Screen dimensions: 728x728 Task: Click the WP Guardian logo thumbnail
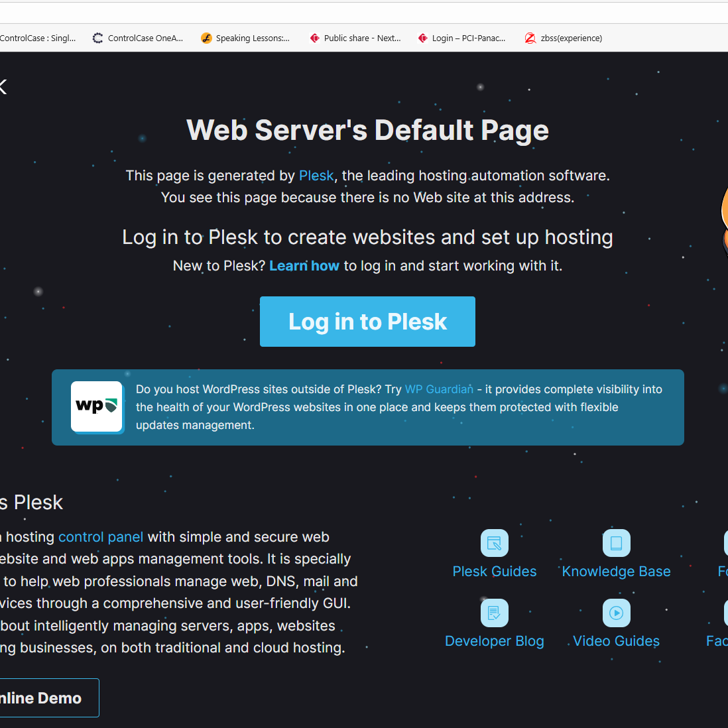97,407
